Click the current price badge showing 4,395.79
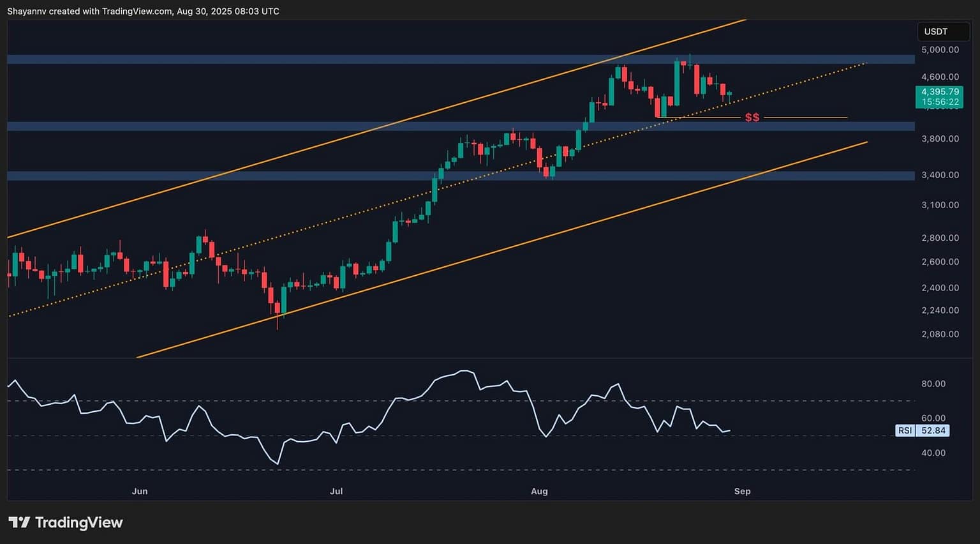 (x=940, y=91)
